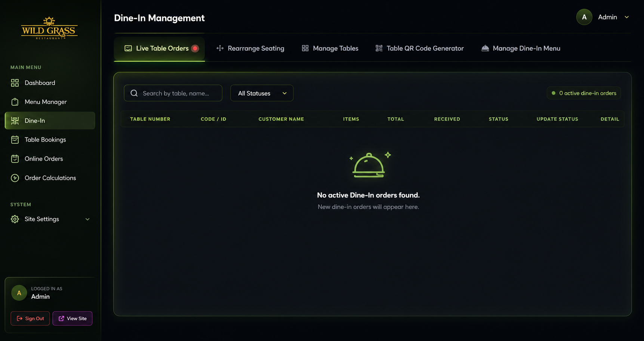This screenshot has height=341, width=644.
Task: Focus the Search by table, name field
Action: 173,93
